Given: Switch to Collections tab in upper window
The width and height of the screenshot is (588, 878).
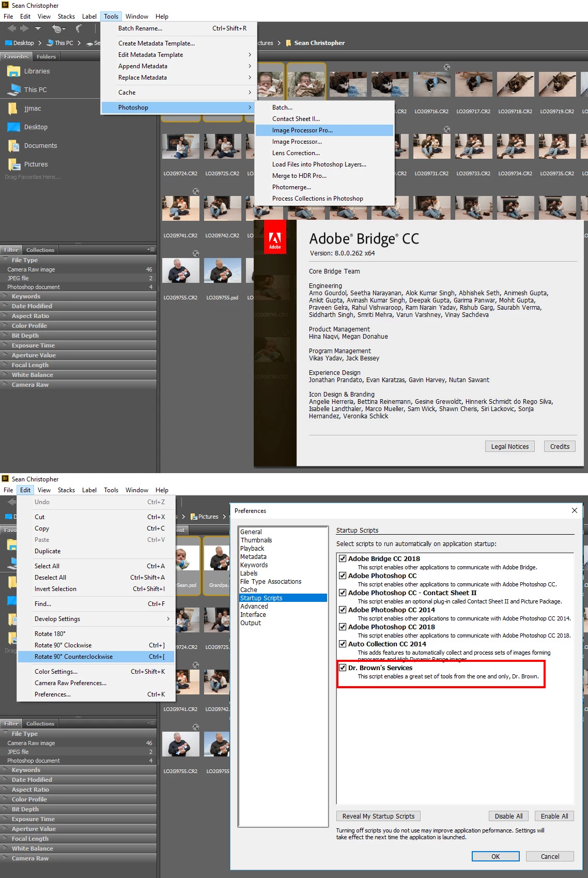Looking at the screenshot, I should click(40, 250).
